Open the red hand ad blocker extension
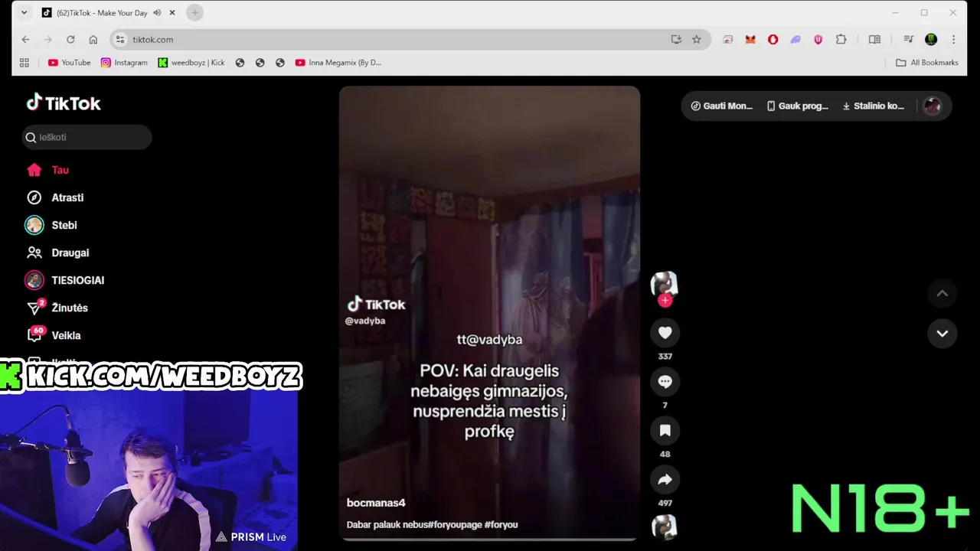980x551 pixels. click(773, 39)
